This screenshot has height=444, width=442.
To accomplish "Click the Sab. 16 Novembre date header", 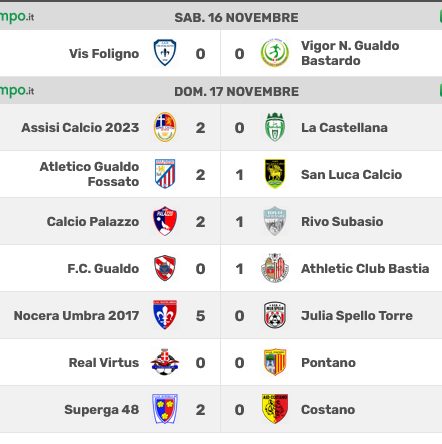I will (x=236, y=18).
